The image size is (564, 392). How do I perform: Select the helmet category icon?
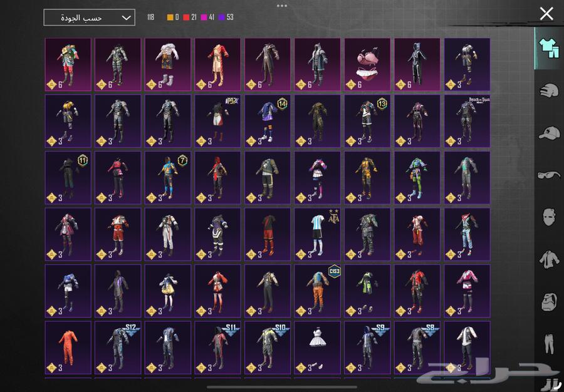[549, 90]
